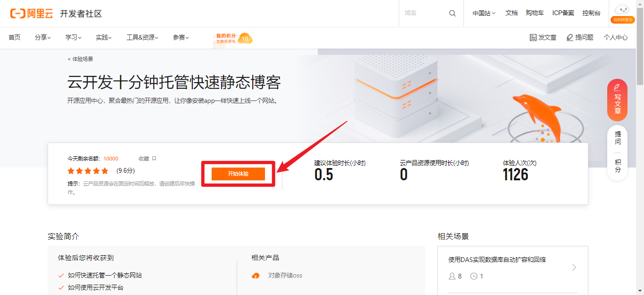Screen dimensions: 644x295
Task: Click the 相关产品 label
Action: pos(265,258)
